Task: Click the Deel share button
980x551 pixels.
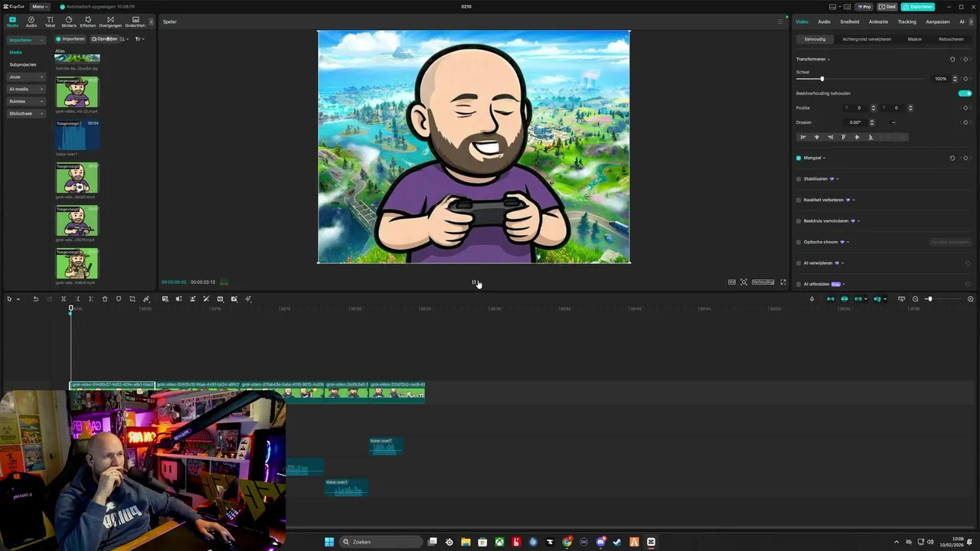Action: point(887,7)
